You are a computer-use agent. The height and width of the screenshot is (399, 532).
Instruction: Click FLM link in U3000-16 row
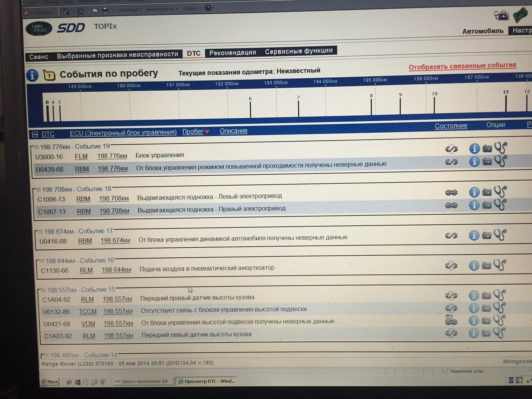tap(81, 156)
